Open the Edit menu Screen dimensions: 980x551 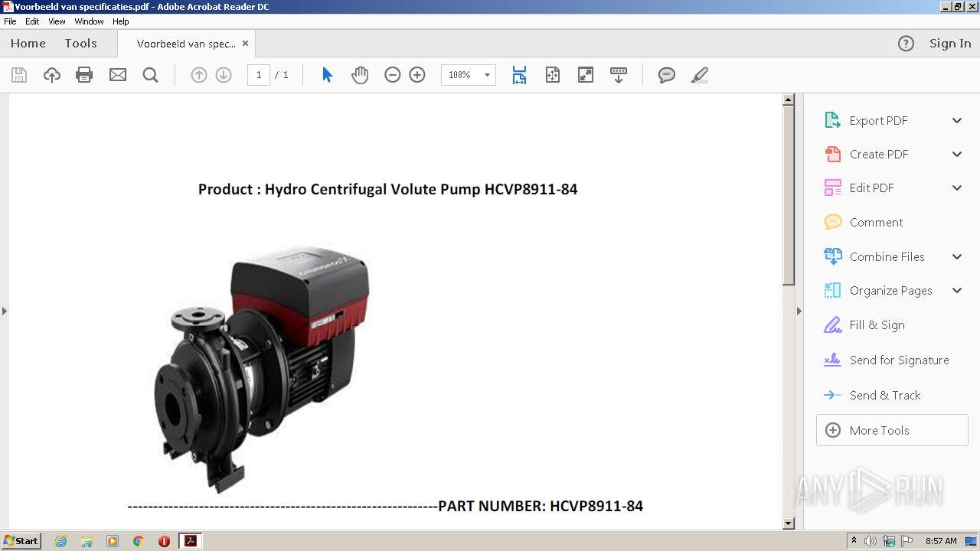point(32,21)
